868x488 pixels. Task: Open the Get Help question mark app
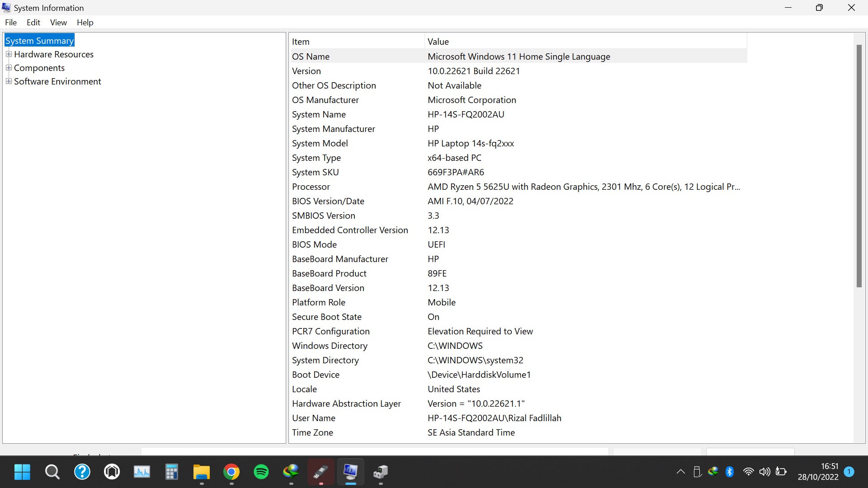82,472
